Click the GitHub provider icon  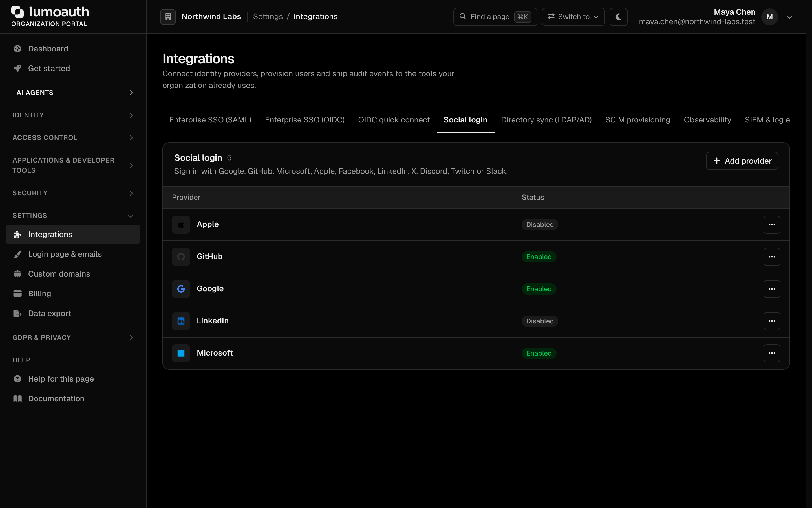tap(181, 257)
